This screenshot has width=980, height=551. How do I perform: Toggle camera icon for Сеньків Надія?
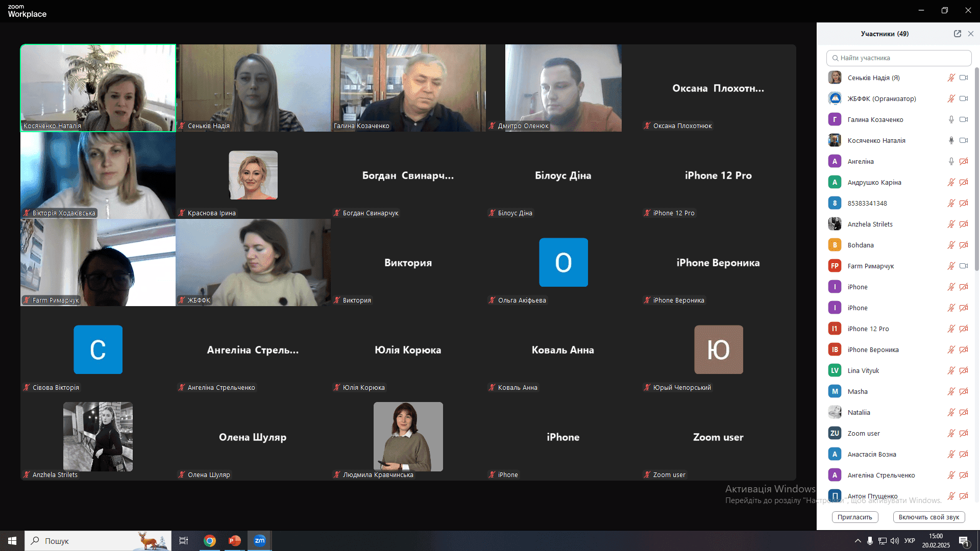(x=964, y=78)
